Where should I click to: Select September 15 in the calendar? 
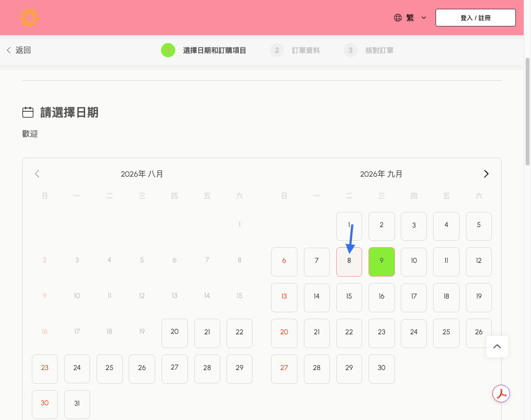[x=349, y=298]
